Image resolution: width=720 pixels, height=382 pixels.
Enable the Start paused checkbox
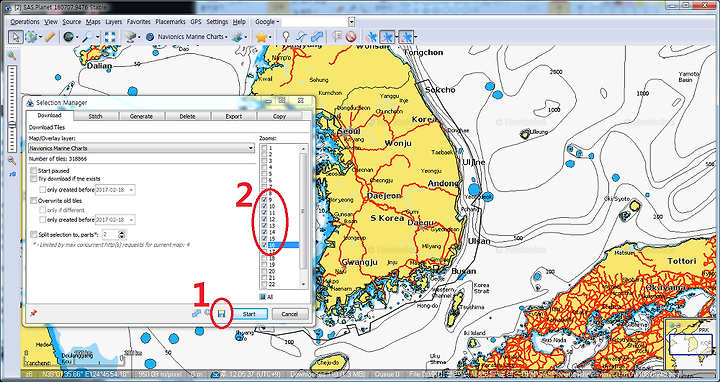click(34, 170)
